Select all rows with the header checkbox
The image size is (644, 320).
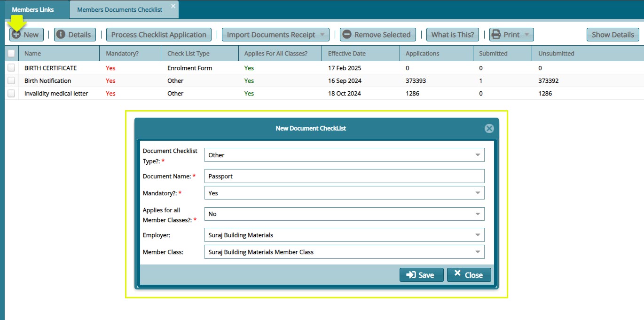[x=11, y=53]
